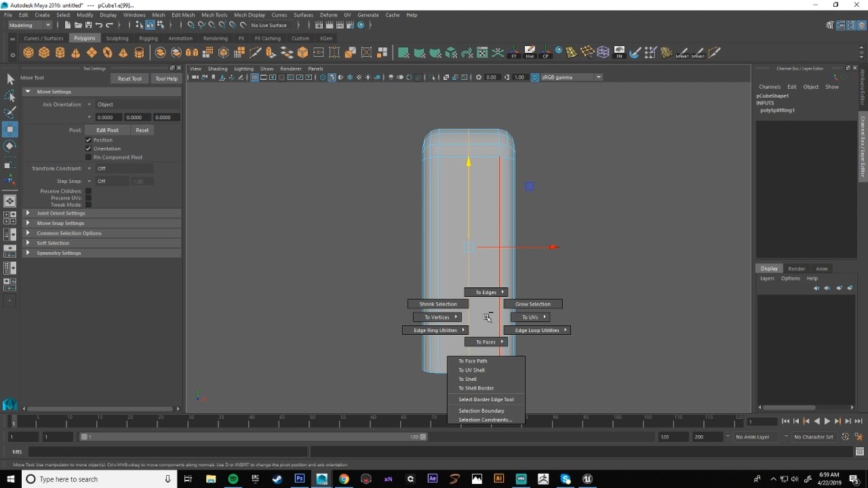
Task: Choose Grow Selection in the marking menu
Action: [532, 304]
